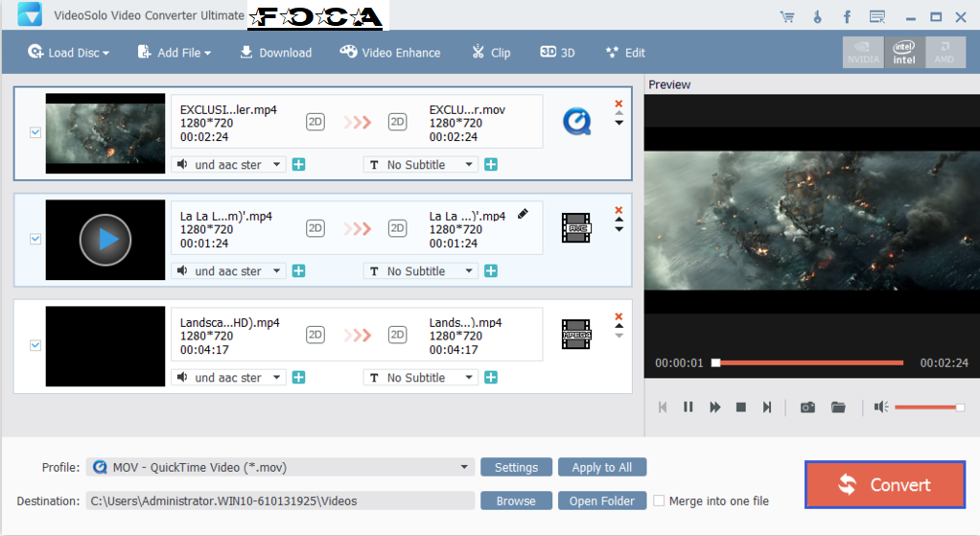Move EXCLUSI...ler.mp4 down in the list
This screenshot has height=536, width=980.
(x=618, y=123)
